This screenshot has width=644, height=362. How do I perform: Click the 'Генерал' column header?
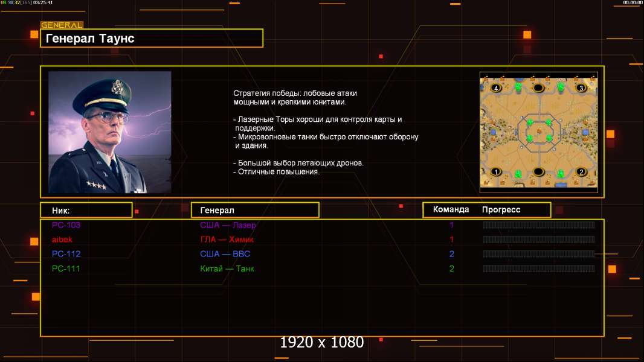pos(255,211)
